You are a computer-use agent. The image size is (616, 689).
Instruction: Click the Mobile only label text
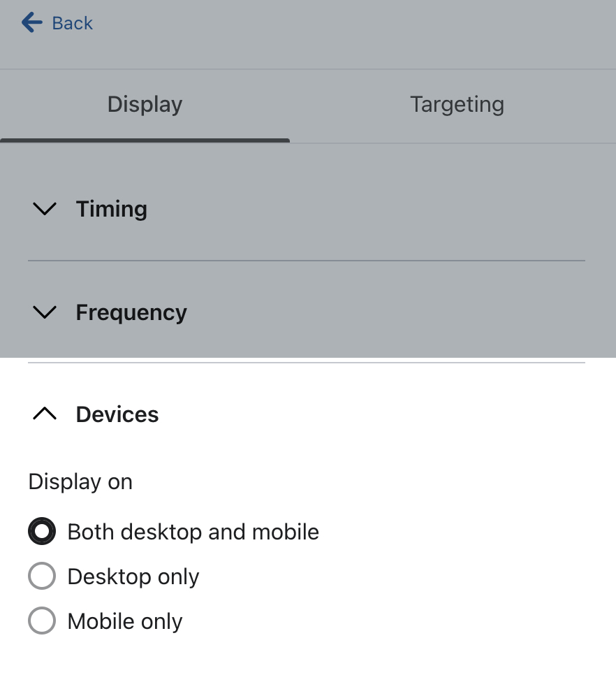click(125, 621)
